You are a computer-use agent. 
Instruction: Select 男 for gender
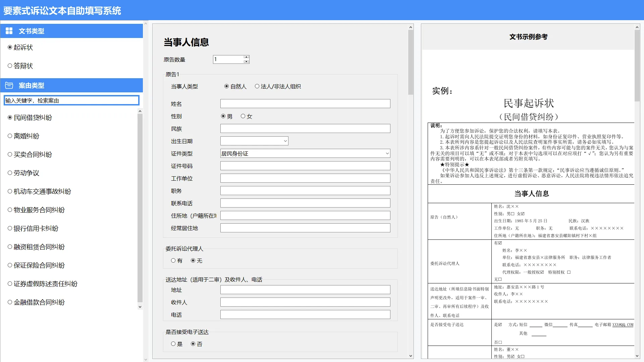tap(226, 116)
